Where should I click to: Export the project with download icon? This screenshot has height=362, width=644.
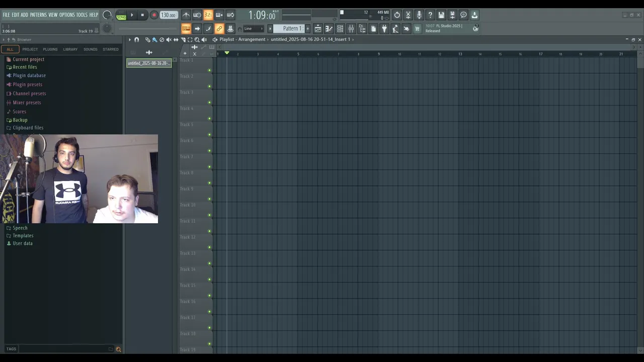[x=474, y=15]
